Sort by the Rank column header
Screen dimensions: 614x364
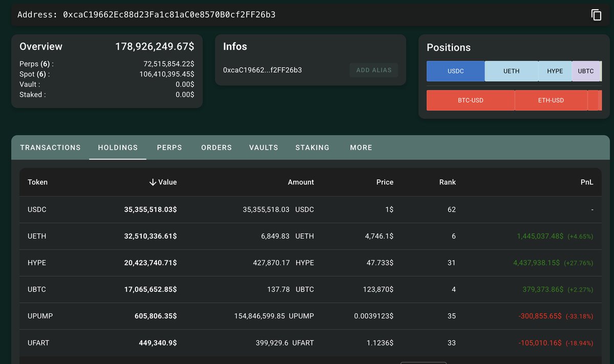click(447, 182)
